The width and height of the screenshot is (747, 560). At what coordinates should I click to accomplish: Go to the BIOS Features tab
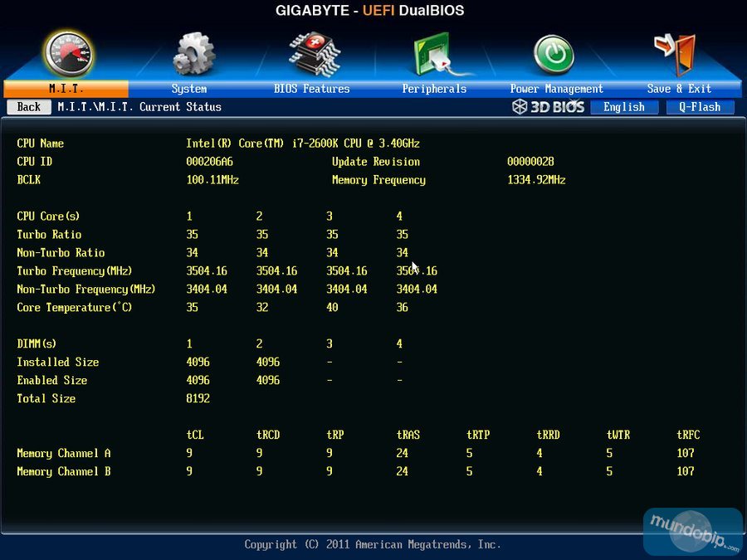[311, 89]
